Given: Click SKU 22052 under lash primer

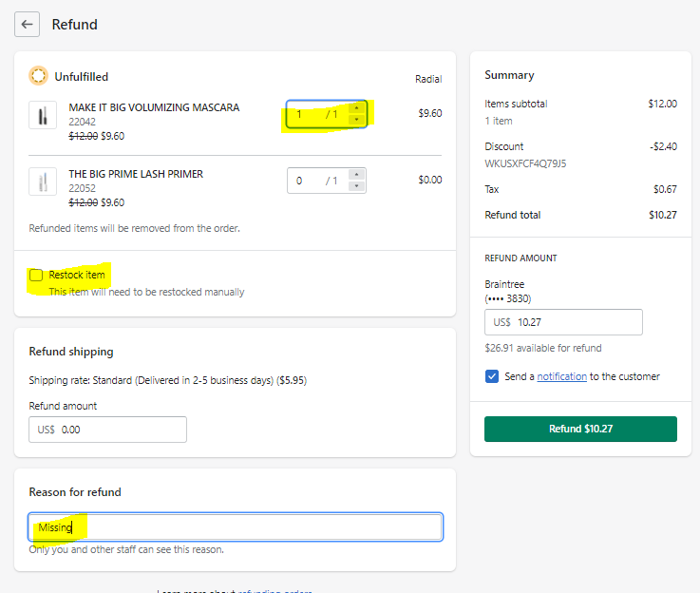Looking at the screenshot, I should click(x=82, y=188).
